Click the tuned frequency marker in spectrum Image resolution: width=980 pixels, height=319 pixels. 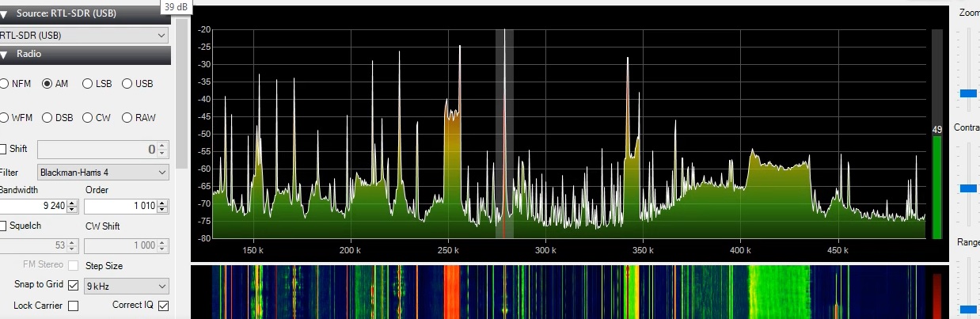click(504, 133)
